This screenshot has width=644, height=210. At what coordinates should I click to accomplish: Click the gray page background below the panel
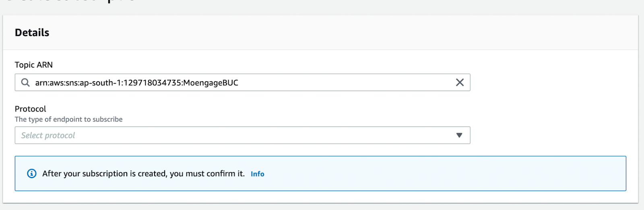322,207
